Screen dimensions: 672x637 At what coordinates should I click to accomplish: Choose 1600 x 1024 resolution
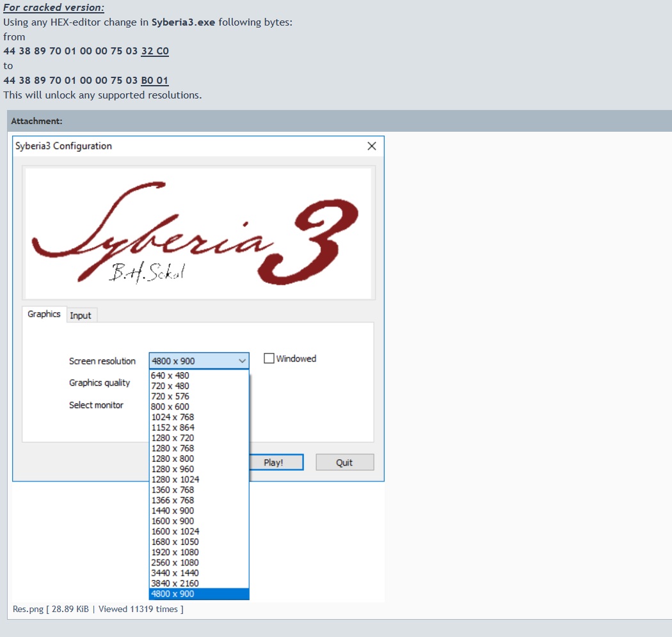(x=199, y=531)
